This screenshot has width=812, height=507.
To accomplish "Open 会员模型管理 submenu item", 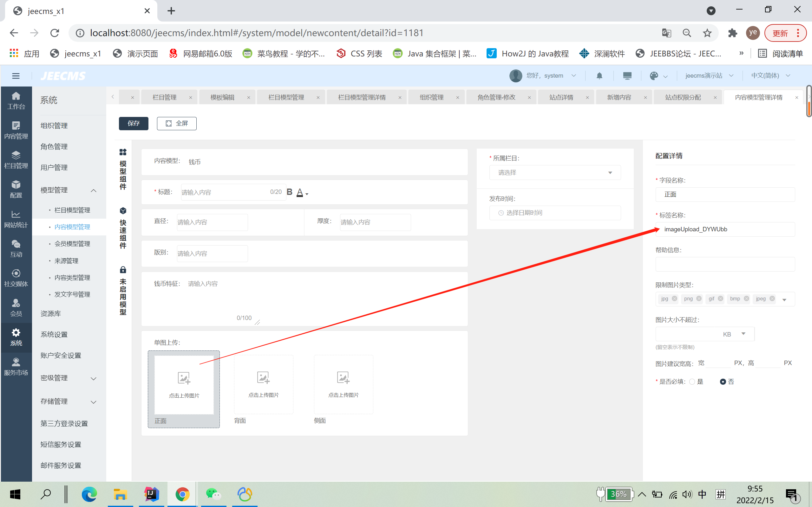I will click(x=72, y=244).
